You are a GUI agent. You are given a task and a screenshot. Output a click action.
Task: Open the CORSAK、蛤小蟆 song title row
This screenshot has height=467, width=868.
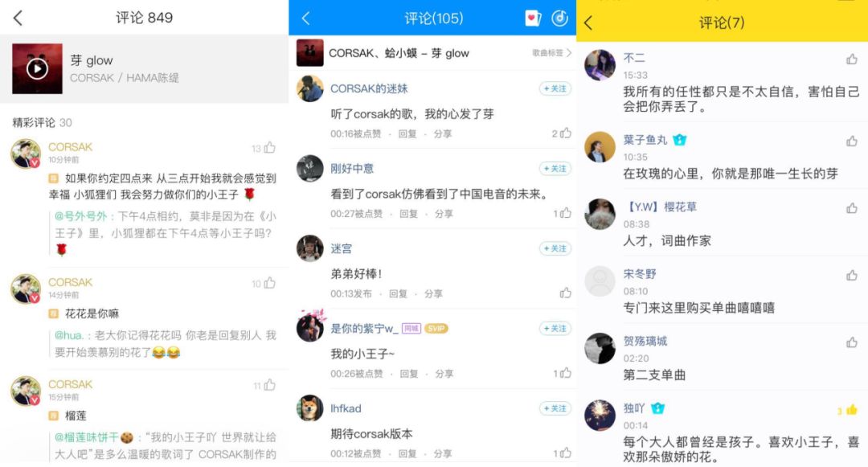pyautogui.click(x=432, y=52)
